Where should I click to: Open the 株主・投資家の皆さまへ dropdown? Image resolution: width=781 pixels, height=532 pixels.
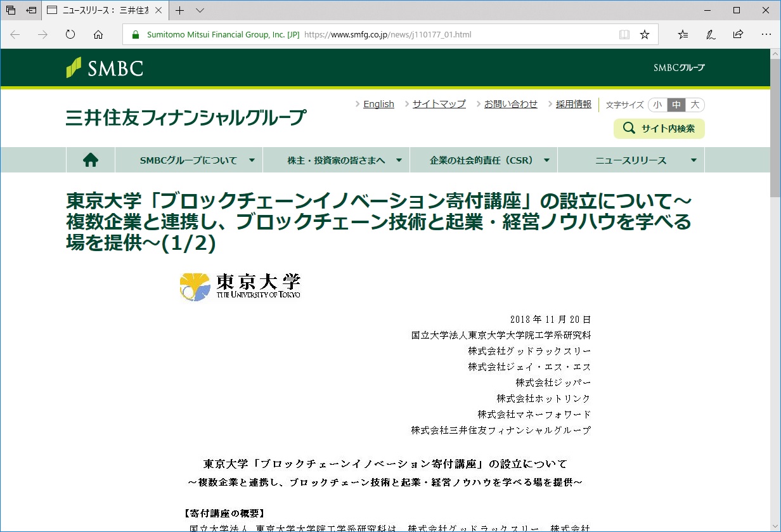pos(336,159)
